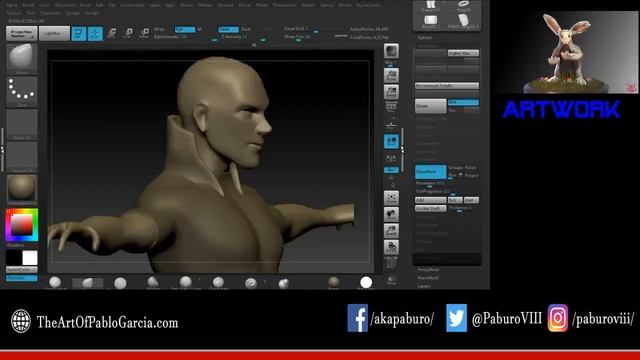The image size is (640, 360).
Task: Toggle the Rgb channel button
Action: [185, 29]
